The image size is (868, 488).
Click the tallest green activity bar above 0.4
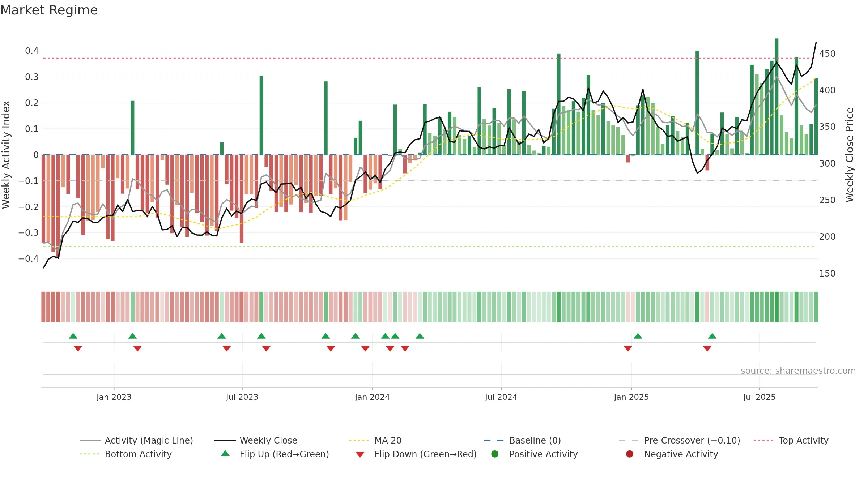776,97
